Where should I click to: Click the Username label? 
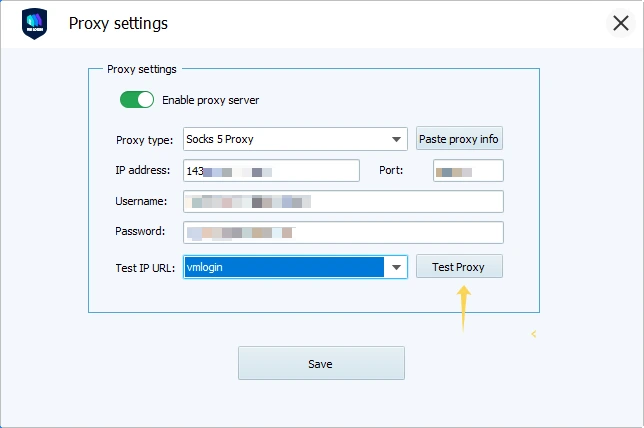click(x=141, y=201)
